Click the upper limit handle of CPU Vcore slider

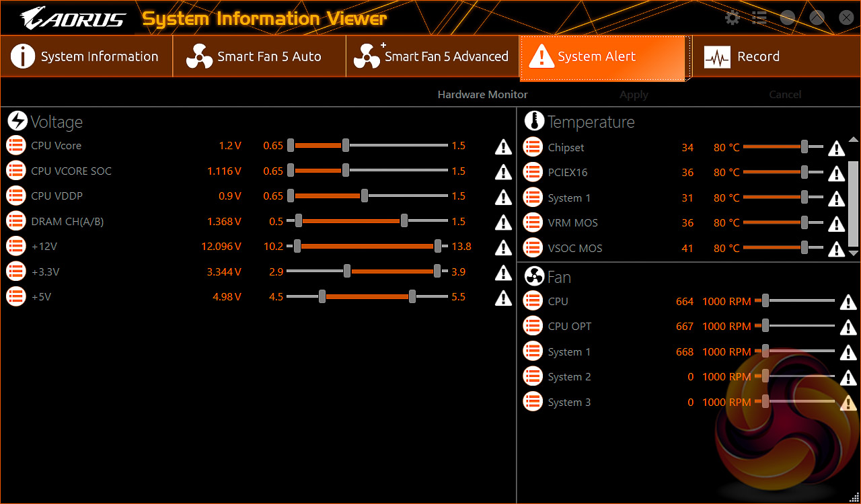click(x=346, y=146)
